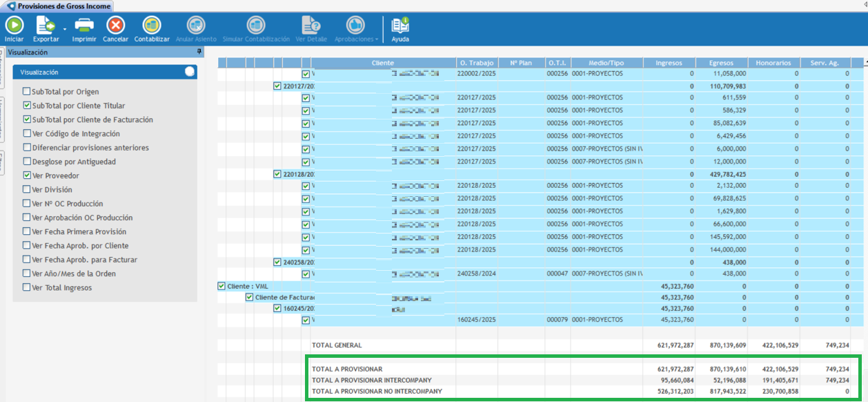Click the Cancelar red icon
This screenshot has height=402, width=868.
(x=115, y=26)
